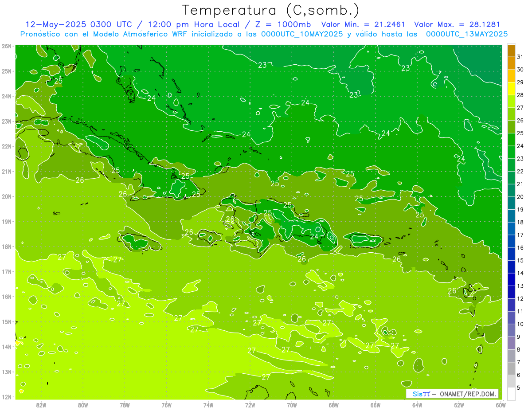Pick the gold legend swatch between 29 and 30
This screenshot has height=411, width=532.
511,76
